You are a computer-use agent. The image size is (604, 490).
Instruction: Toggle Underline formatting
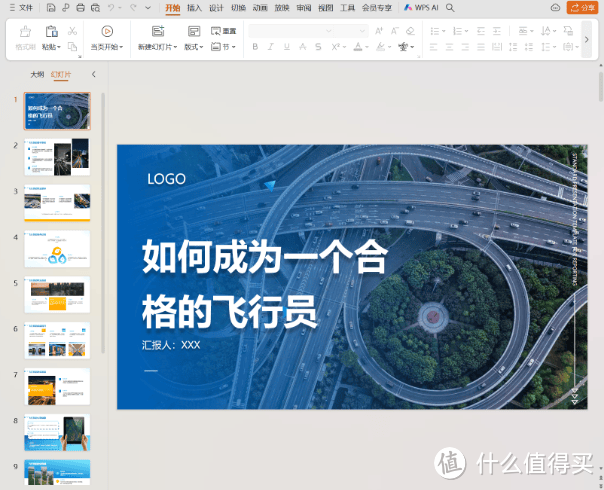point(287,47)
